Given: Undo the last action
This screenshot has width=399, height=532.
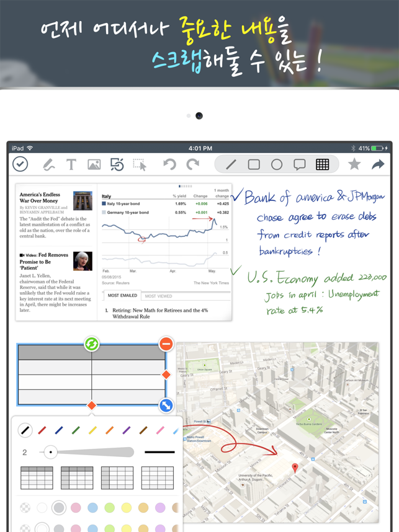Looking at the screenshot, I should tap(169, 164).
